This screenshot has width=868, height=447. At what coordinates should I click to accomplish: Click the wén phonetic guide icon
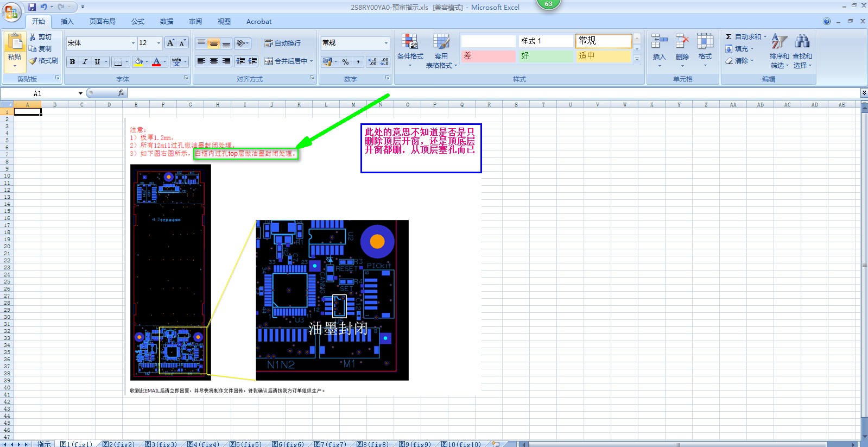[176, 62]
